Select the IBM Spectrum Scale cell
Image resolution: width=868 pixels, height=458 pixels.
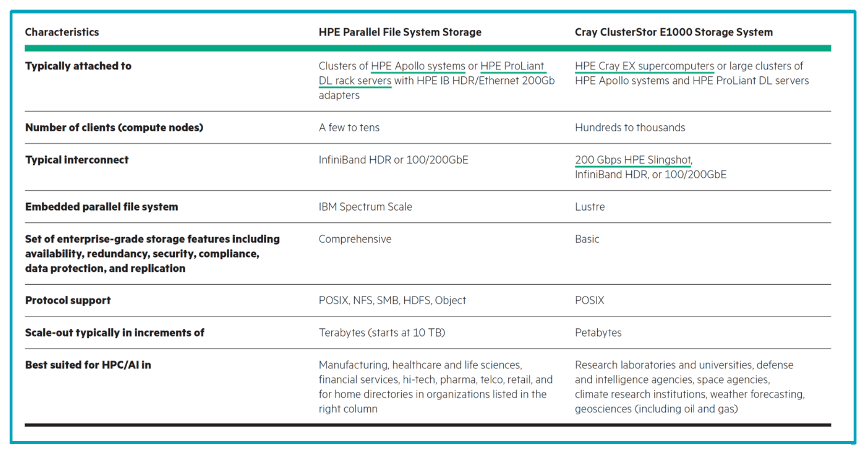tap(365, 206)
